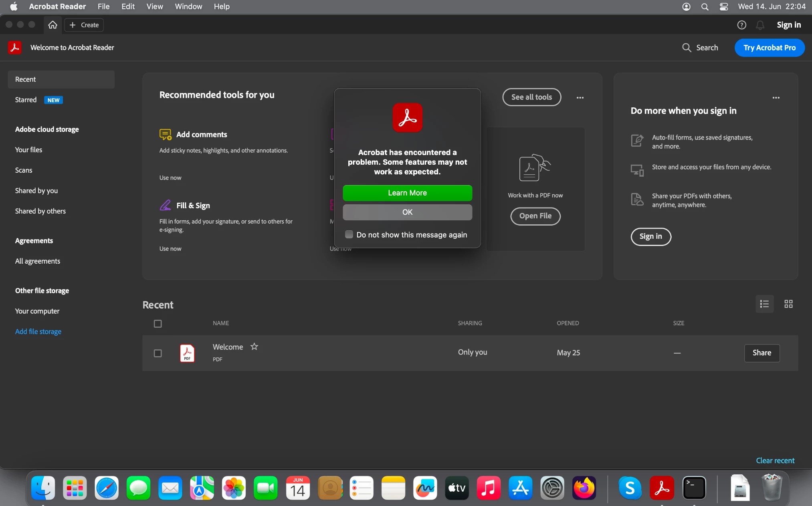Click the green Learn More button
Screen dimensions: 812x506
(x=407, y=193)
